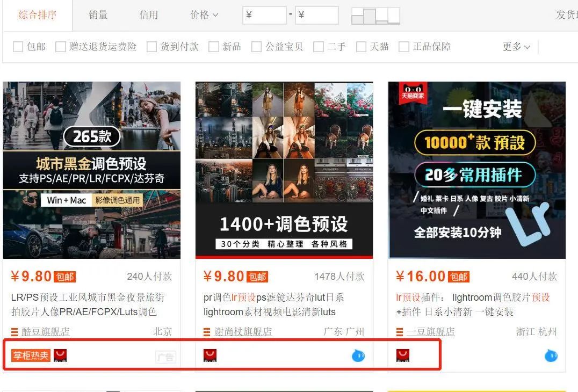Open the pr调色lr预设ps滤镜 product title
This screenshot has height=392, width=578.
(x=273, y=304)
